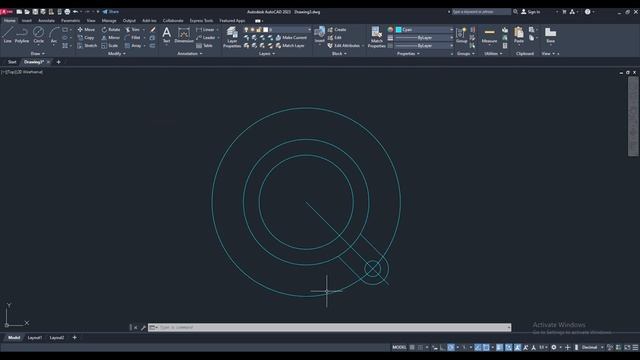640x360 pixels.
Task: Click the Save icon in quick access toolbar
Action: point(35,12)
